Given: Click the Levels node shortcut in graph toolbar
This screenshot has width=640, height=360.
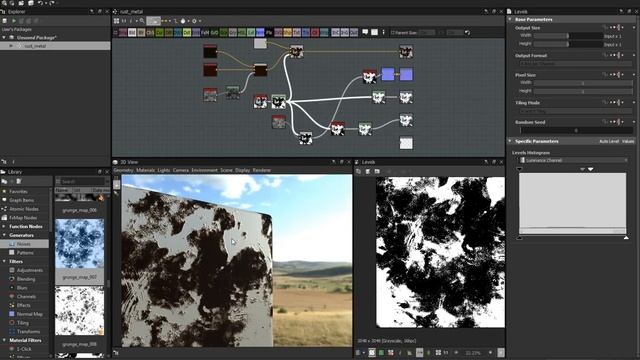Looking at the screenshot, I should coord(251,32).
